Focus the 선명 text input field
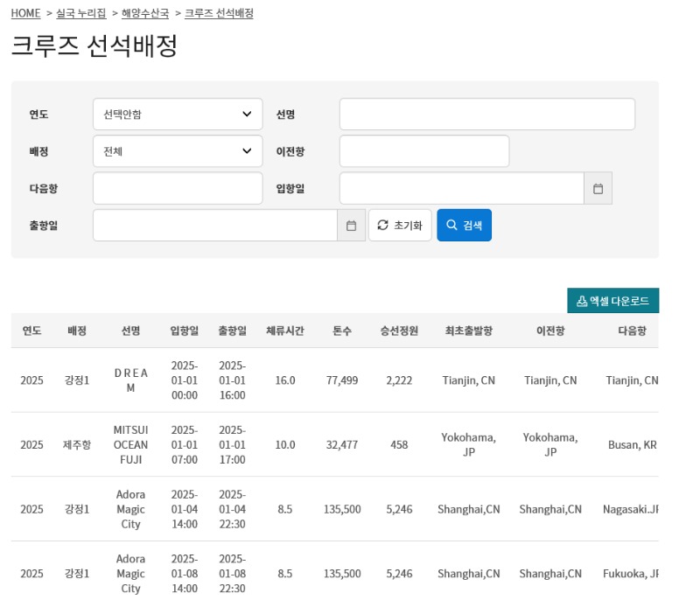The image size is (700, 600). [x=487, y=115]
